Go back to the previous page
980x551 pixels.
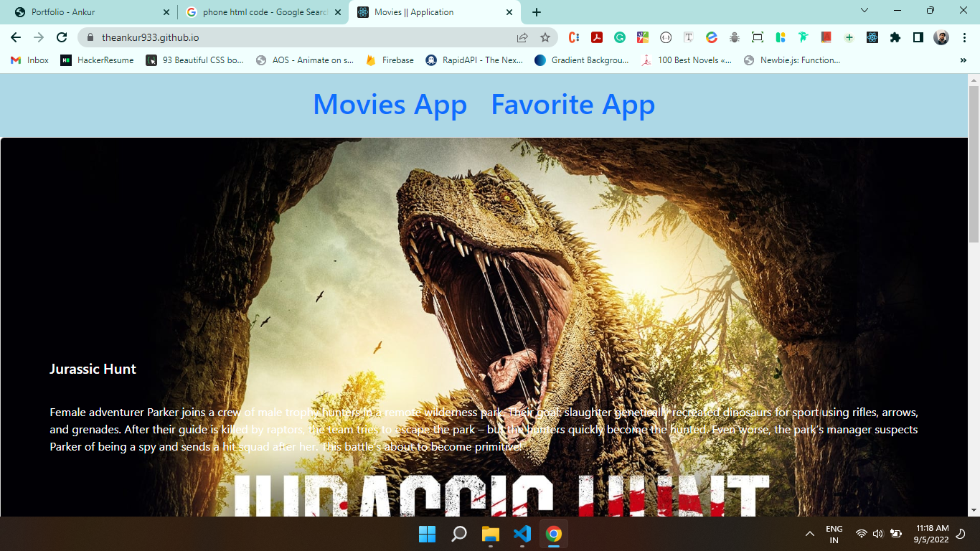click(16, 37)
